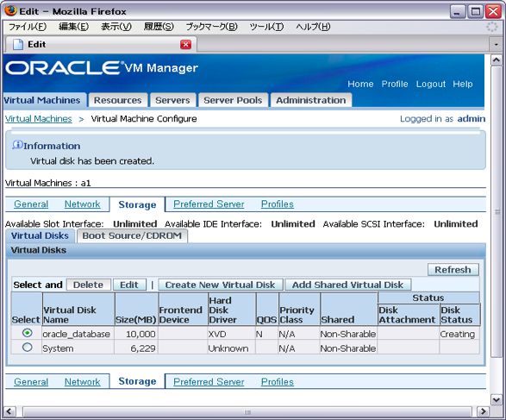
Task: Open the bottom Network sub-tab link
Action: point(82,381)
